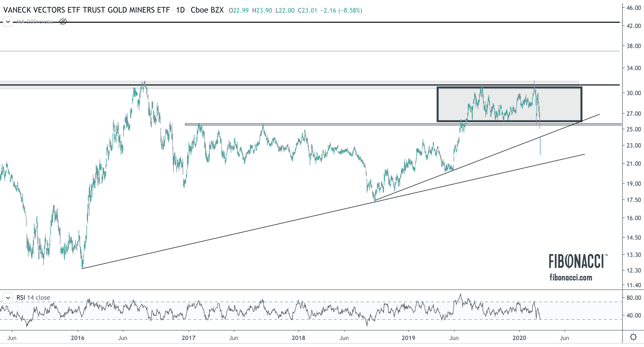Click the low value L22.00
644x347 pixels.
[285, 10]
